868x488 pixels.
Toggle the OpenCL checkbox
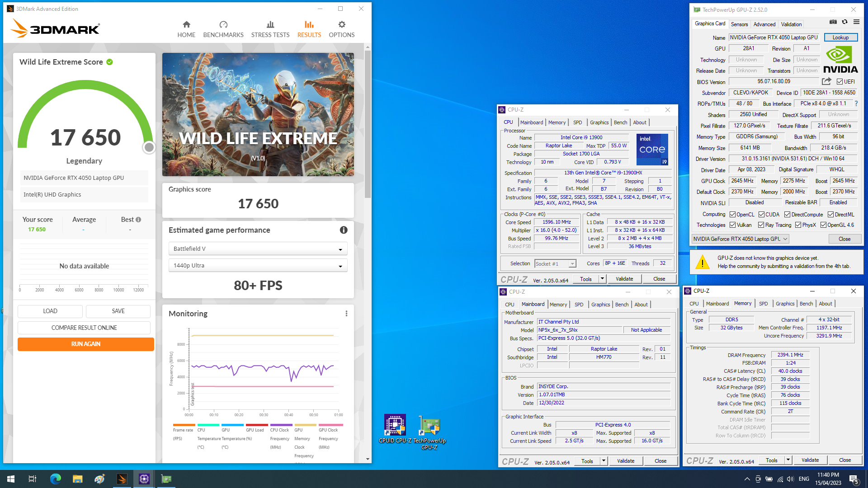[732, 215]
